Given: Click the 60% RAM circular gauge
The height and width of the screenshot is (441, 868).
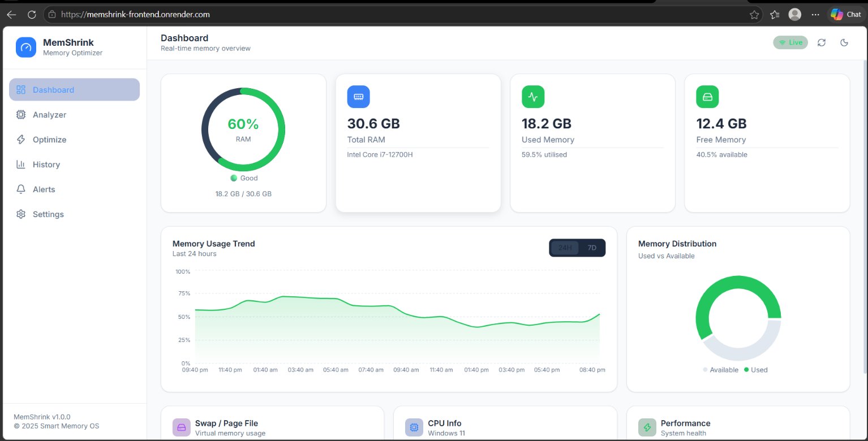Looking at the screenshot, I should click(x=243, y=129).
